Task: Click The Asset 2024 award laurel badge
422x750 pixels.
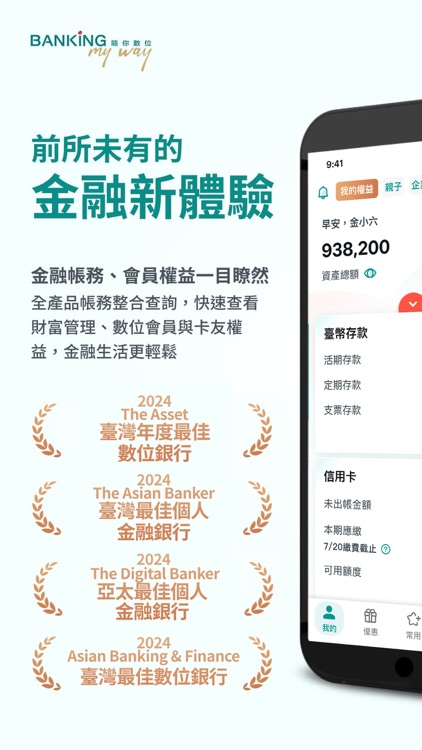Action: 153,428
